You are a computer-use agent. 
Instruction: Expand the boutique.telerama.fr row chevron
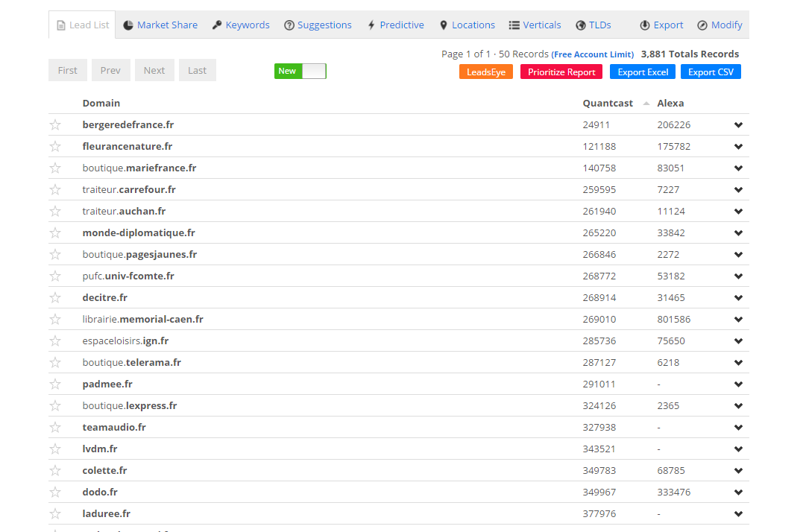(739, 362)
